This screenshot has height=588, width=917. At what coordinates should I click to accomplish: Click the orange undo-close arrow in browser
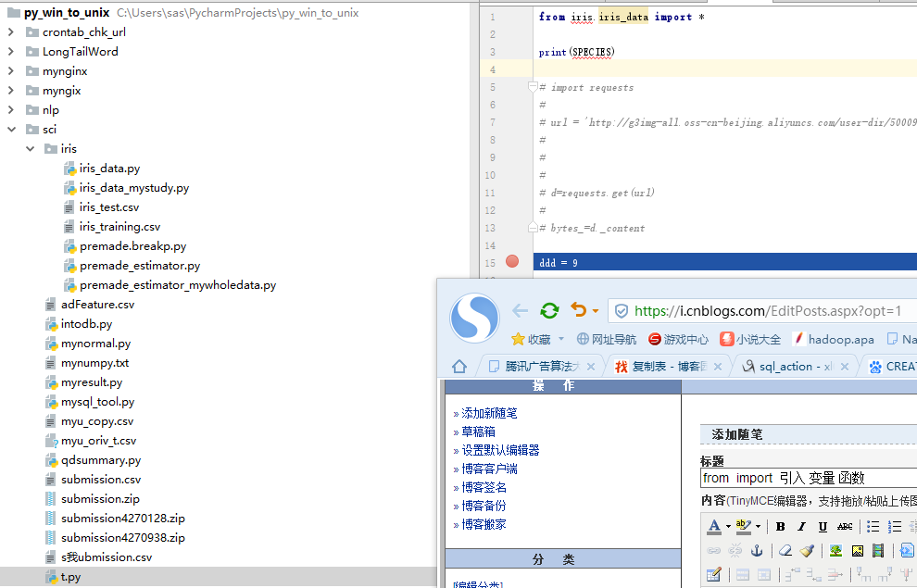pyautogui.click(x=578, y=310)
